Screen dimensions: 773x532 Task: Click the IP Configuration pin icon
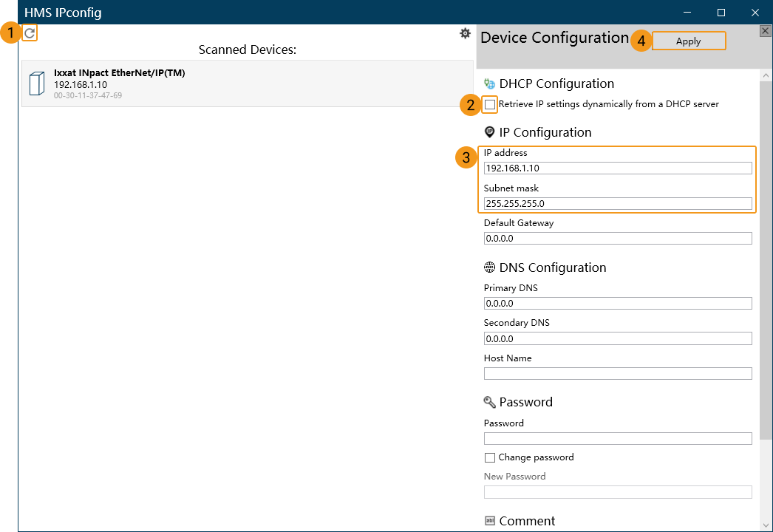[489, 132]
